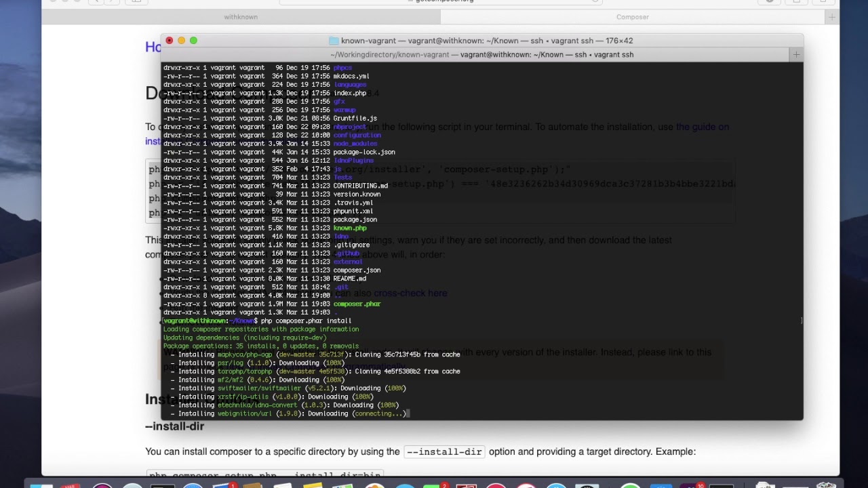This screenshot has height=488, width=868.
Task: Click the folder icon in the Terminal title bar
Action: click(334, 41)
